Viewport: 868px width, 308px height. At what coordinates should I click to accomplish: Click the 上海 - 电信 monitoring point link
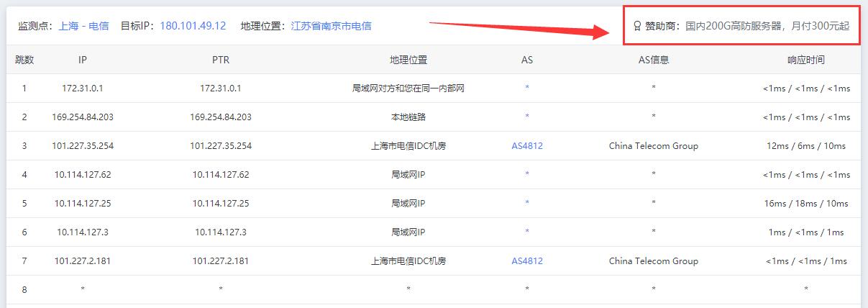tap(83, 26)
